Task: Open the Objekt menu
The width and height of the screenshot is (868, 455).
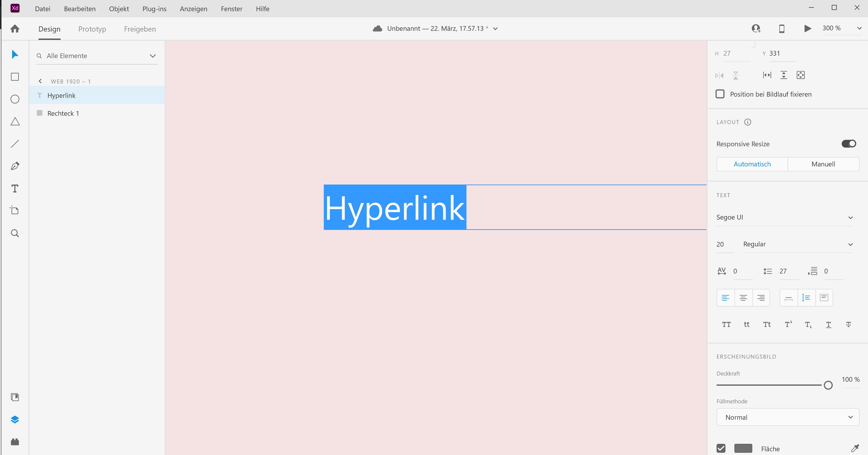Action: (119, 9)
